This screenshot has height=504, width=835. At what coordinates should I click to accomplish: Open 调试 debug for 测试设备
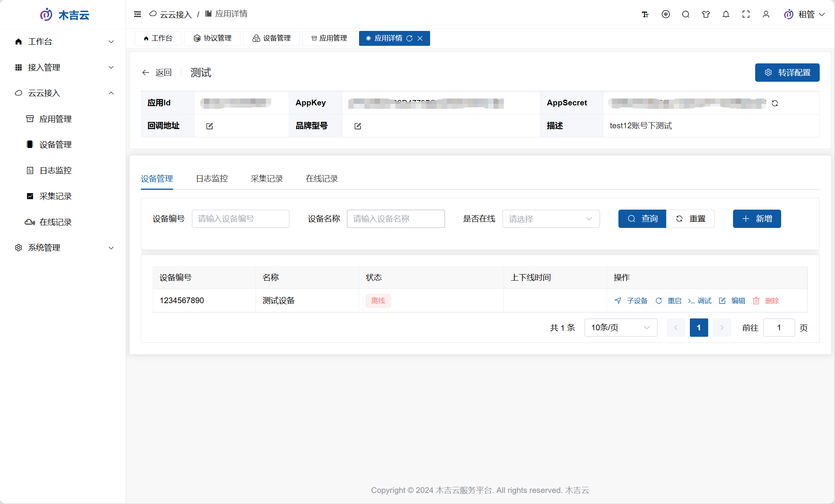tap(700, 301)
